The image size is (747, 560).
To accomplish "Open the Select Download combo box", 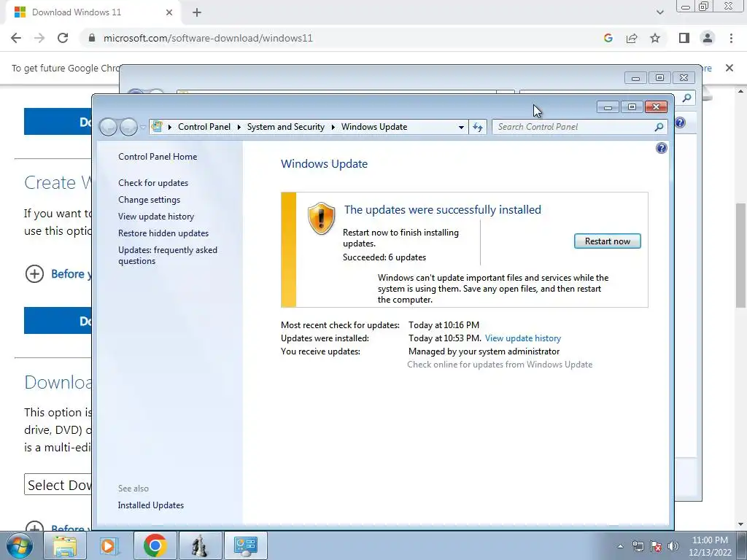I will click(58, 485).
